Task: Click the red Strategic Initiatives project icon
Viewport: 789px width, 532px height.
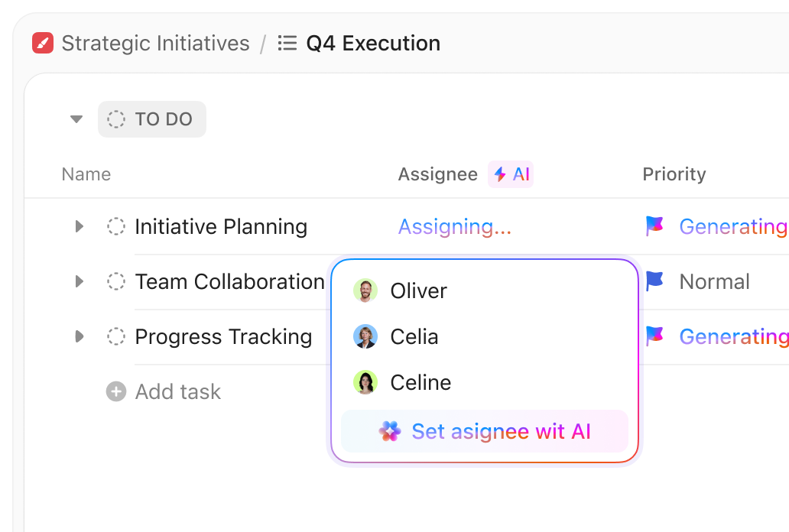Action: coord(42,43)
